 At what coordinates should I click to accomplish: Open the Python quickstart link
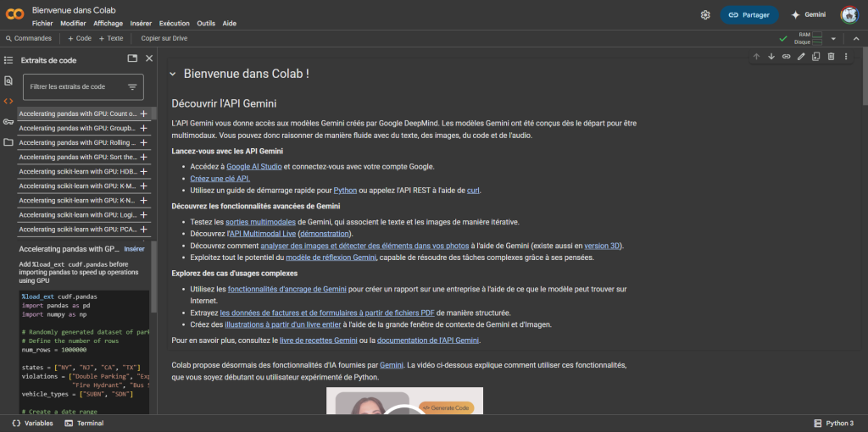(x=345, y=191)
